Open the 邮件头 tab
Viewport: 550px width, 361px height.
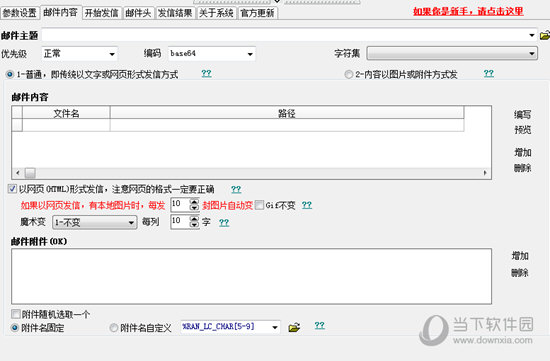138,13
